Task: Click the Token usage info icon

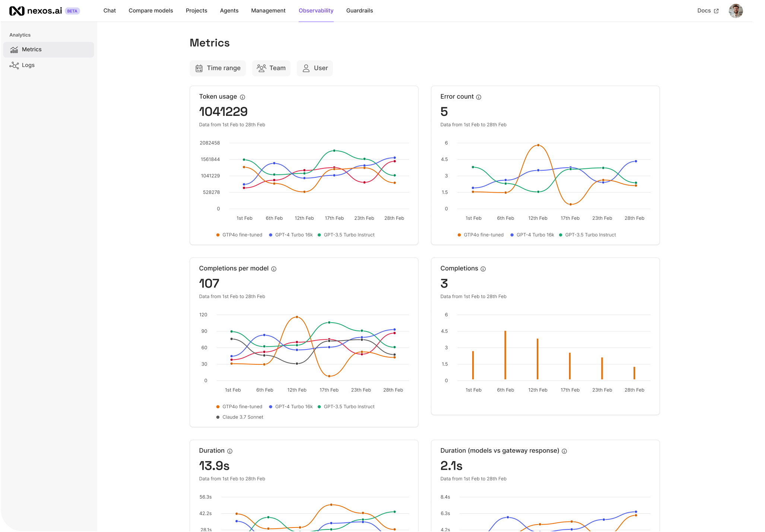Action: (x=242, y=97)
